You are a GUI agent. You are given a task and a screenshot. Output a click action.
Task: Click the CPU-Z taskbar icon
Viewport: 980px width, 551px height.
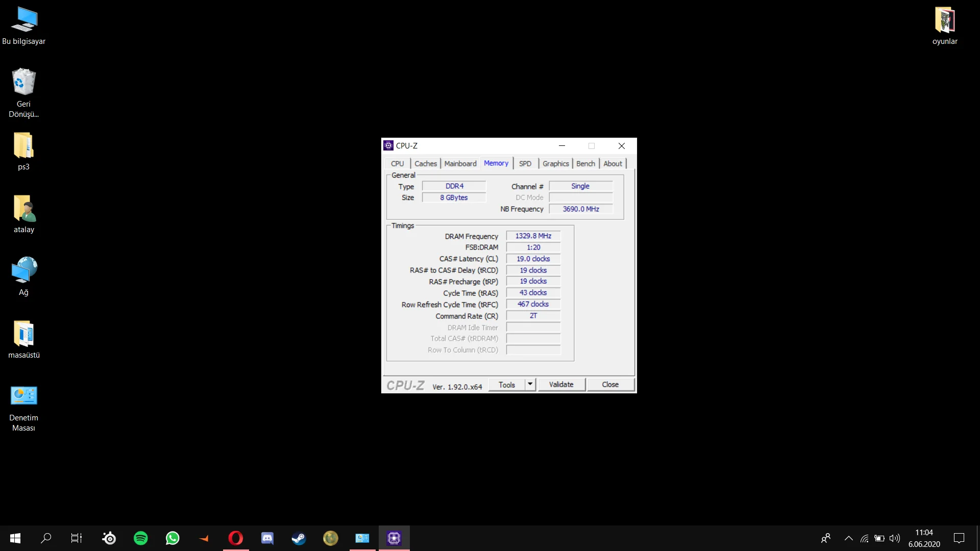394,538
